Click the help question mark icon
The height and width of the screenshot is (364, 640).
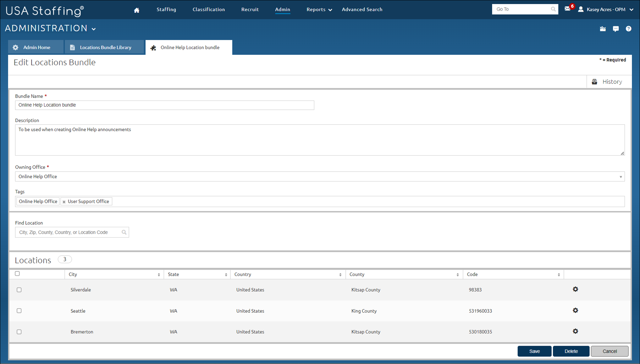(628, 29)
